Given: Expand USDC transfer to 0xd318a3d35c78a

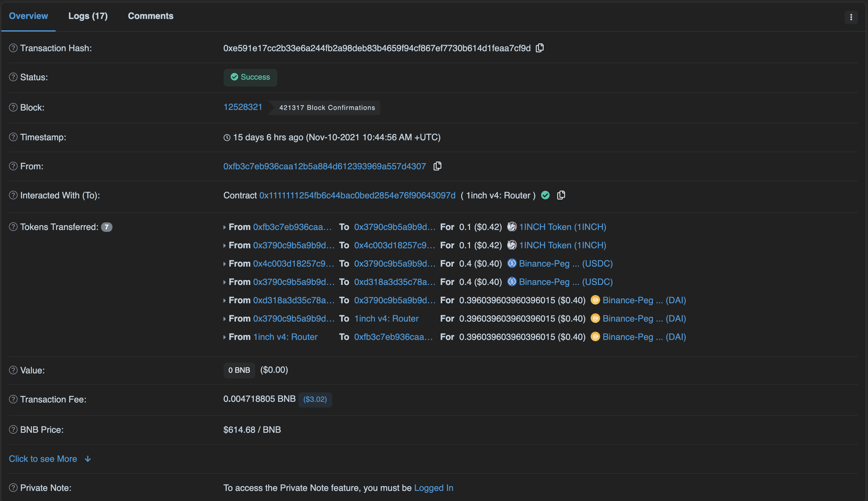Looking at the screenshot, I should tap(224, 282).
